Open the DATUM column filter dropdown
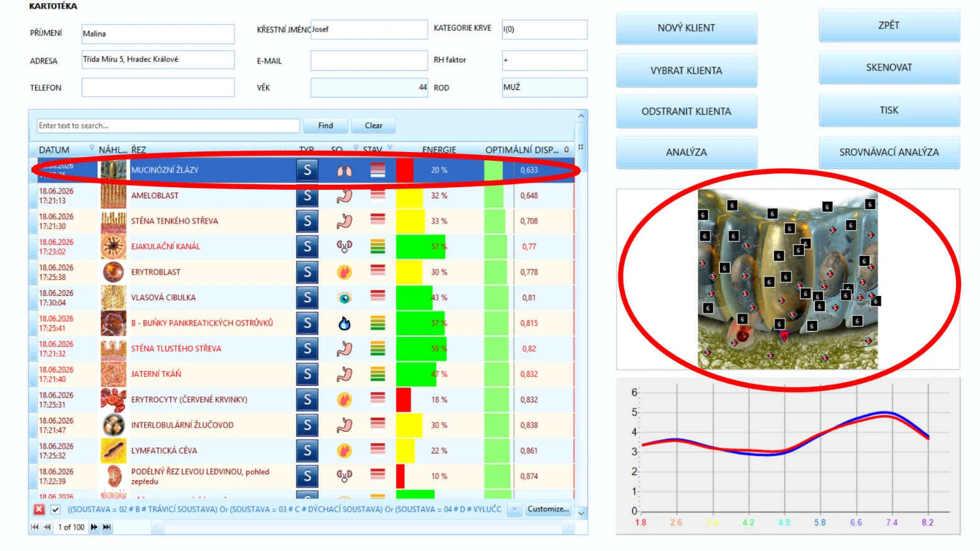This screenshot has width=980, height=551. tap(92, 148)
